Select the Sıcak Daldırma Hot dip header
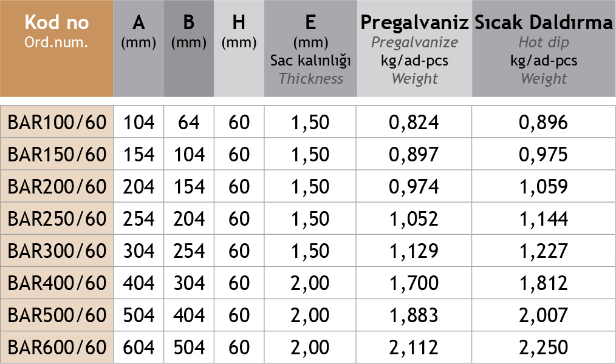The image size is (616, 364). (544, 50)
